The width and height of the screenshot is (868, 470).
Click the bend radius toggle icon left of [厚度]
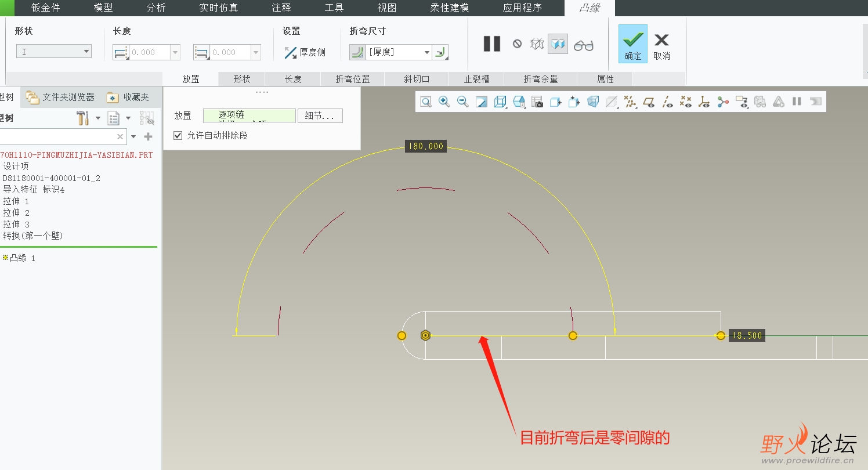click(x=357, y=52)
